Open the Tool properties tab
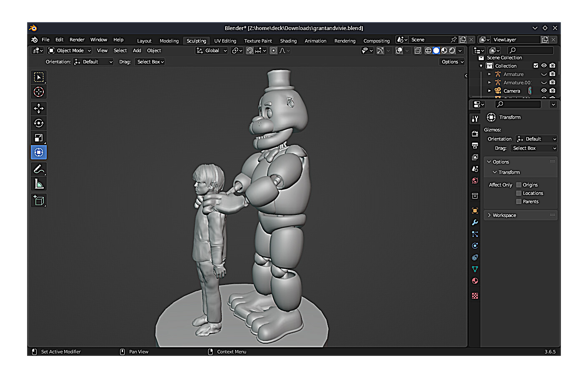Screen dimensions: 588x388 tap(475, 119)
